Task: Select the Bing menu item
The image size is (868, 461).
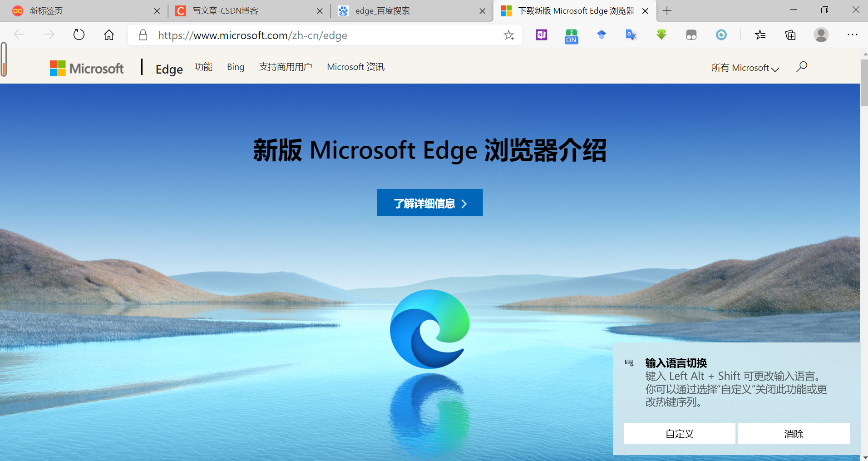Action: [235, 67]
